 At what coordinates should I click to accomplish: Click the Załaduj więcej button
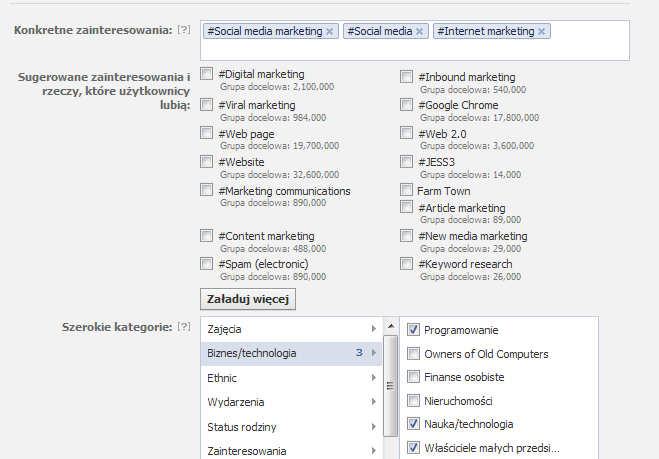coord(247,299)
